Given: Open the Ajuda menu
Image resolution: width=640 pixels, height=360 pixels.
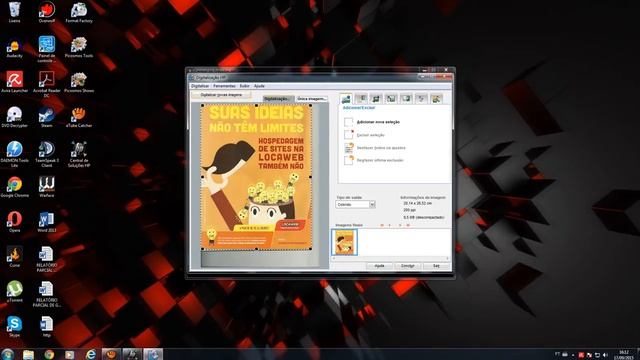Looking at the screenshot, I should pos(259,86).
